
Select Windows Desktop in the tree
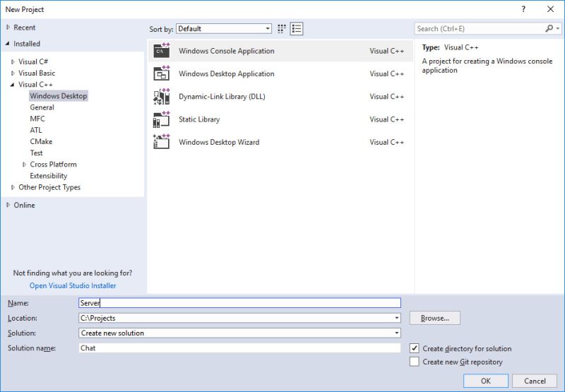pyautogui.click(x=59, y=96)
